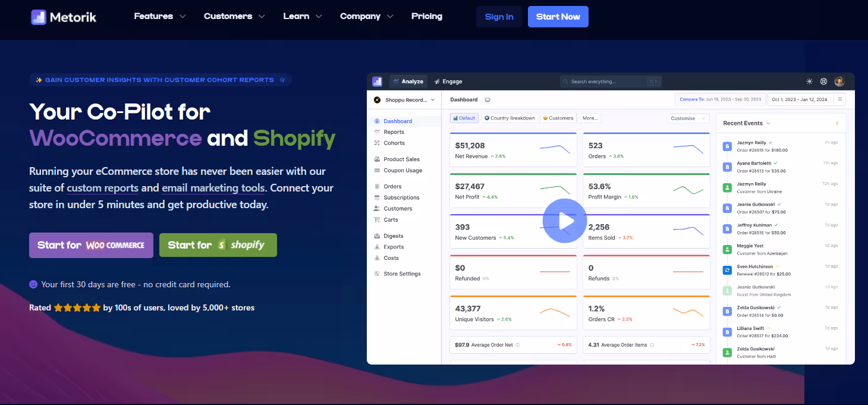The image size is (868, 405).
Task: Open Orders in the sidebar
Action: coord(392,187)
